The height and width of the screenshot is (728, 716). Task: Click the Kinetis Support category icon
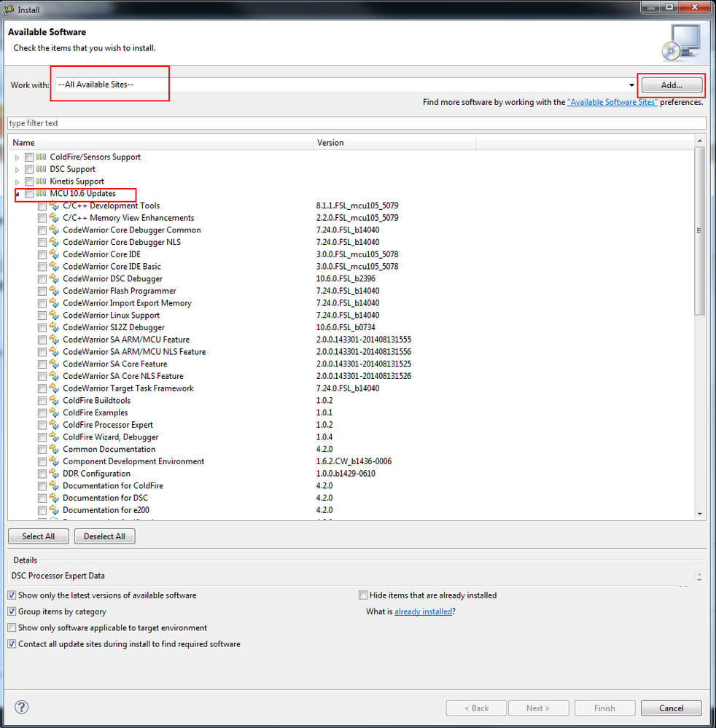coord(42,181)
